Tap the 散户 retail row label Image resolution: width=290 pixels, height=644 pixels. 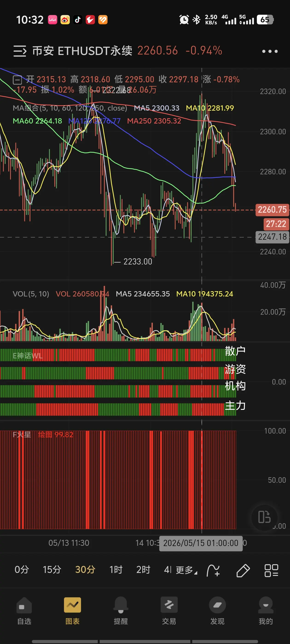[235, 351]
